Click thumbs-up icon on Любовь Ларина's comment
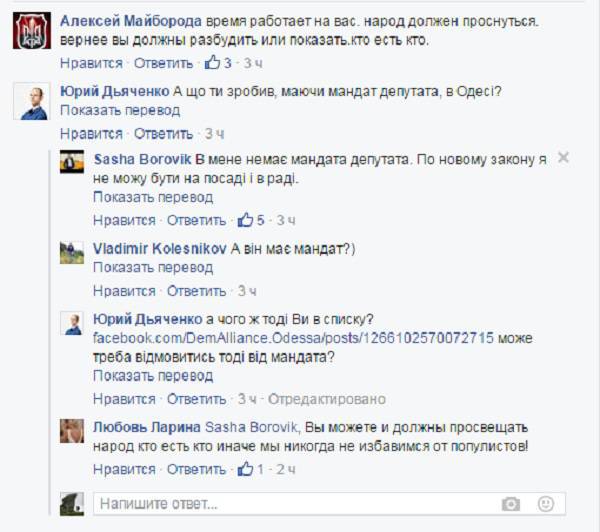 point(245,469)
